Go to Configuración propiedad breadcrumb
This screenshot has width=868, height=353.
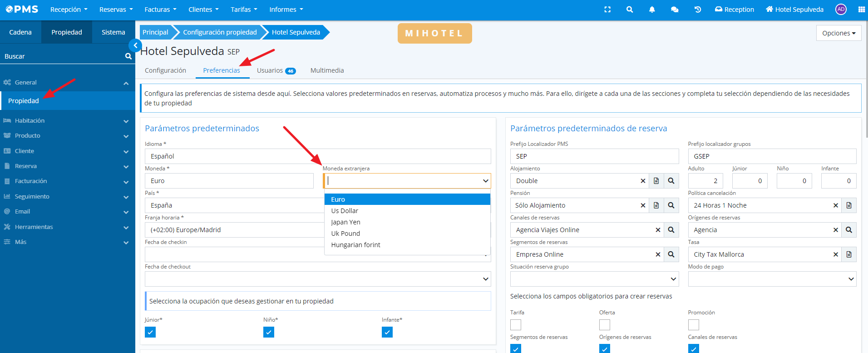tap(220, 32)
